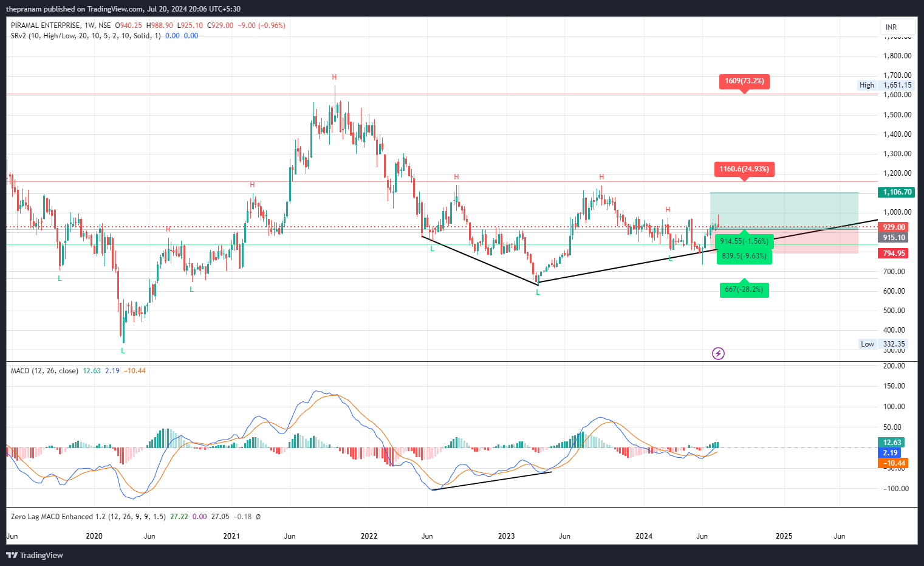The height and width of the screenshot is (566, 924).
Task: Click the 150.00 MACD axis label
Action: click(x=894, y=386)
